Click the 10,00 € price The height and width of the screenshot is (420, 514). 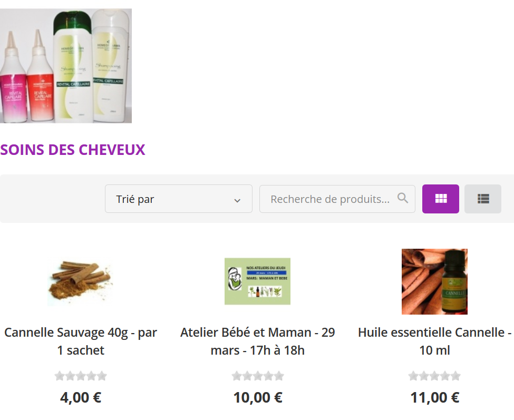coord(258,398)
